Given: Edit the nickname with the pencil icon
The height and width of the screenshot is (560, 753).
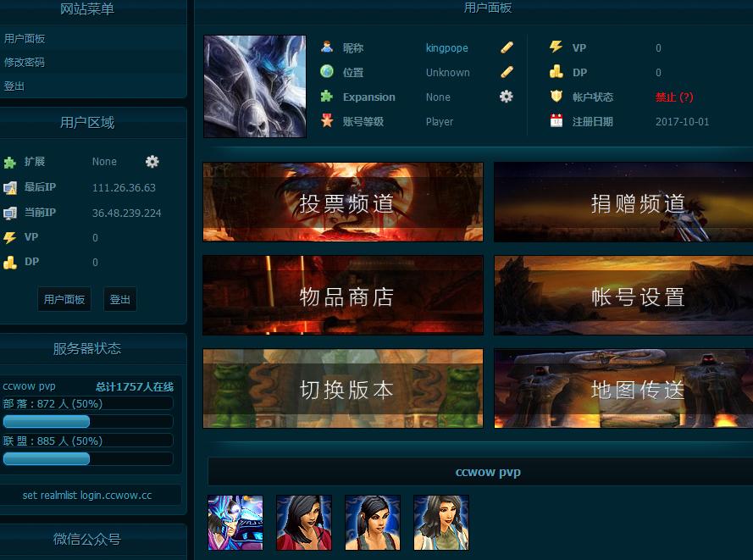Looking at the screenshot, I should [x=505, y=48].
